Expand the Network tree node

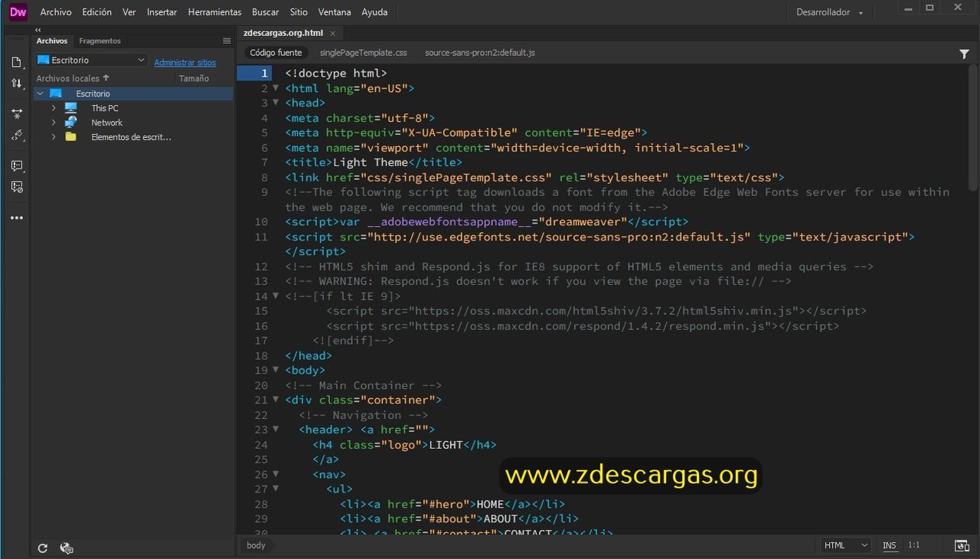tap(54, 123)
